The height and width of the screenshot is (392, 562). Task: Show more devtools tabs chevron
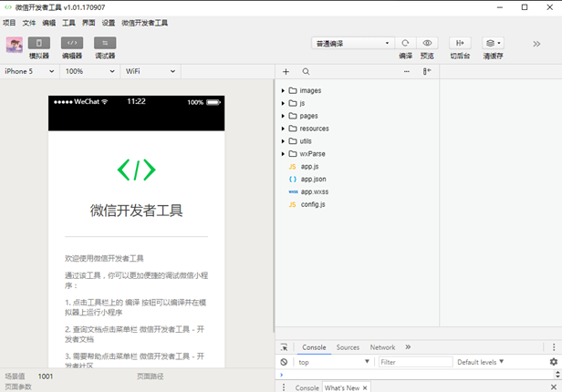coord(408,347)
